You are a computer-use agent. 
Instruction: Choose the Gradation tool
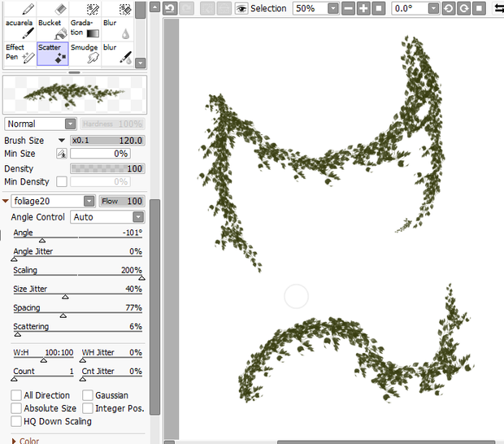point(85,29)
